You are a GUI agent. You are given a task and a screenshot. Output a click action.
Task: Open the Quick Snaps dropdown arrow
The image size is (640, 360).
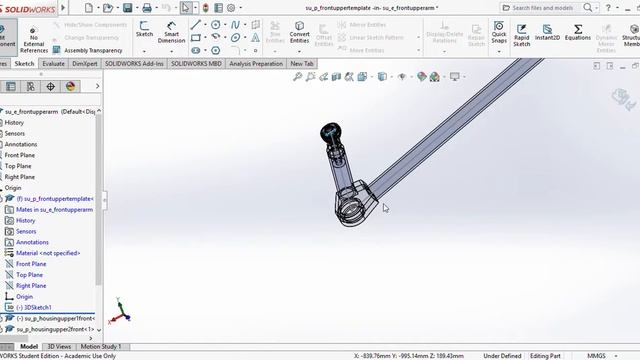point(499,51)
